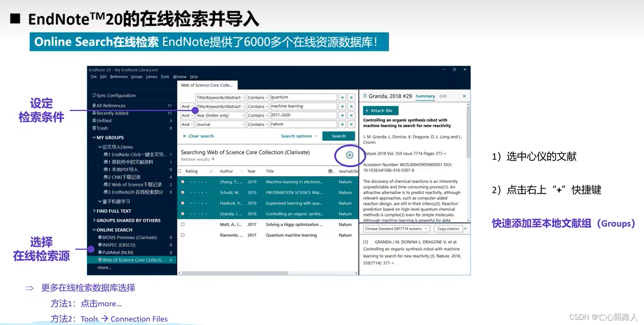Switch to the Edit tab in reference panel
The image size is (644, 325).
click(x=443, y=96)
